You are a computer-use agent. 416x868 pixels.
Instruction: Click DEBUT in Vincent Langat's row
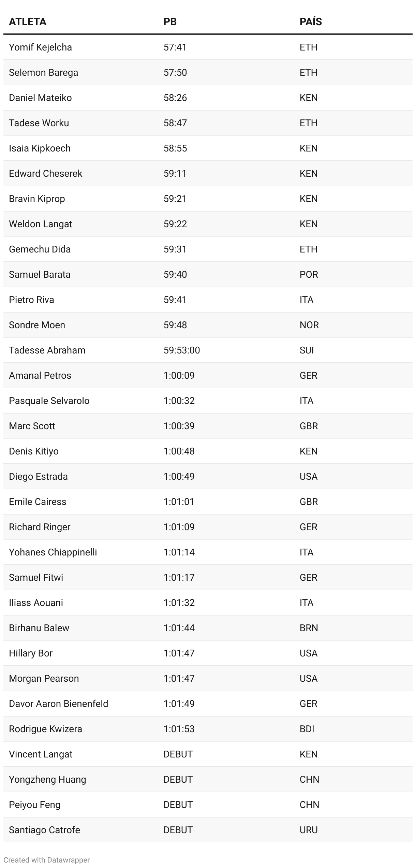(x=178, y=754)
